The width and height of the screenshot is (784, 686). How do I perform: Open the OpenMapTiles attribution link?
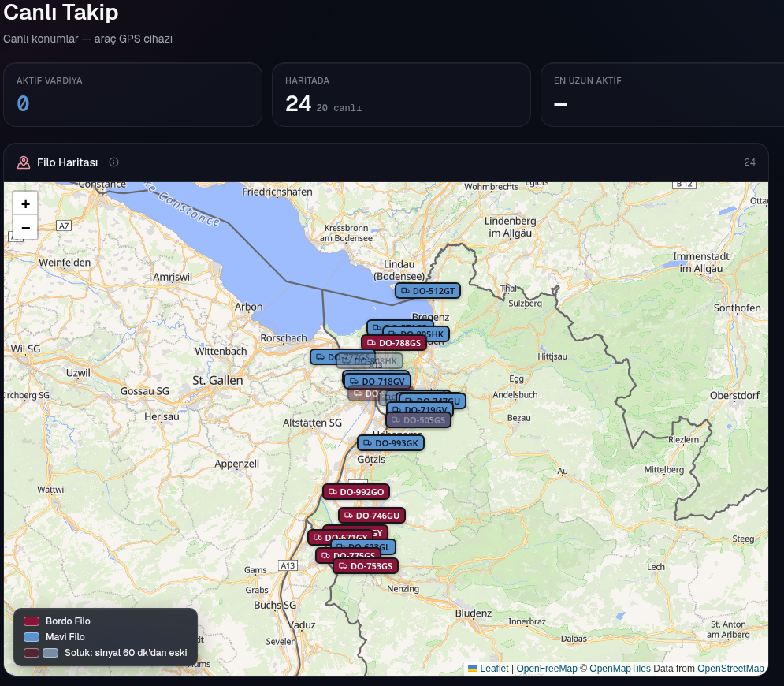click(620, 669)
